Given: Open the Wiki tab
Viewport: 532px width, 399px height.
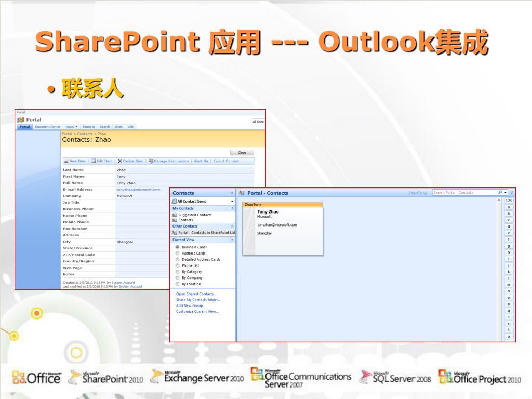Looking at the screenshot, I should 130,127.
